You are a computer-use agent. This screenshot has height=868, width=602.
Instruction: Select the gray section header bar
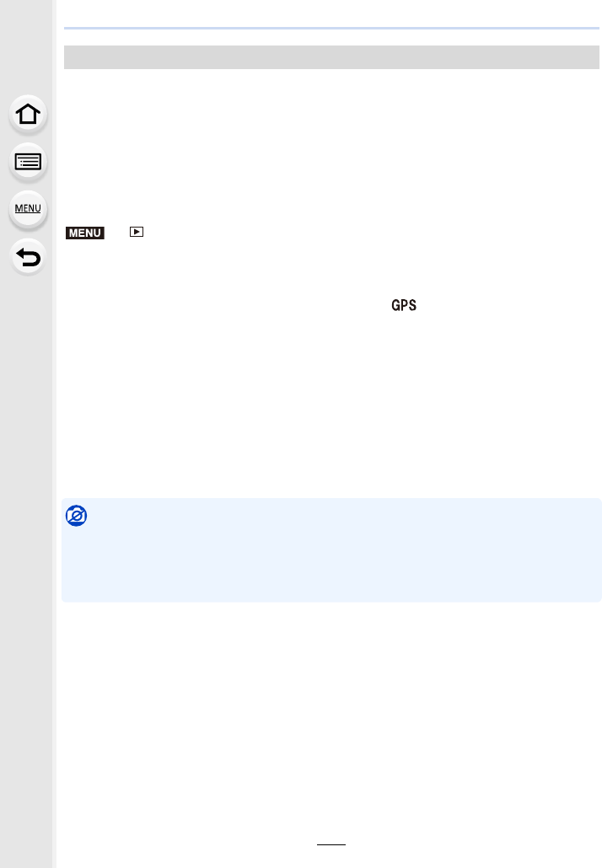click(x=331, y=57)
